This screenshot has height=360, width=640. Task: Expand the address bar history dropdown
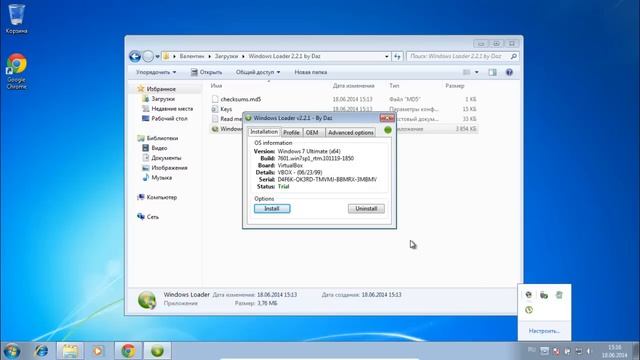(387, 56)
